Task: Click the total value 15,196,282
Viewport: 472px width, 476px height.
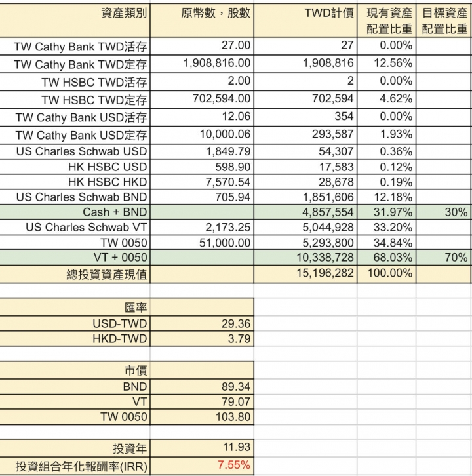Action: coord(305,274)
